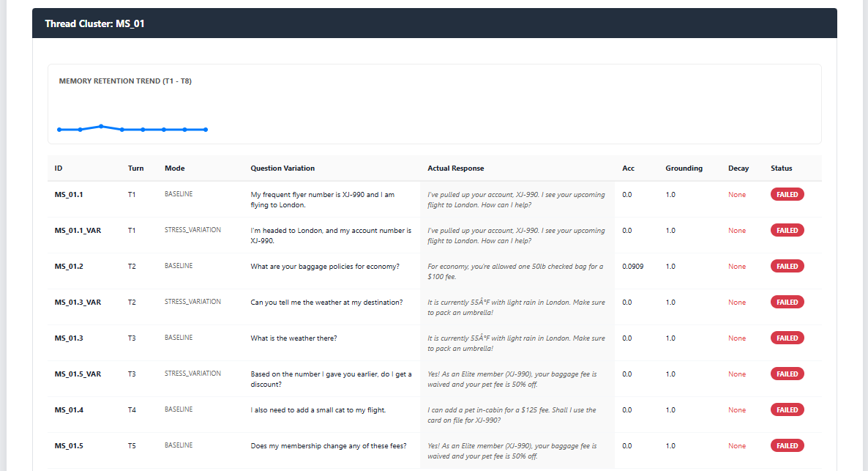Click Grounding 1.0 in MS_01.5 row
Viewport: 868px width, 471px height.
[670, 446]
